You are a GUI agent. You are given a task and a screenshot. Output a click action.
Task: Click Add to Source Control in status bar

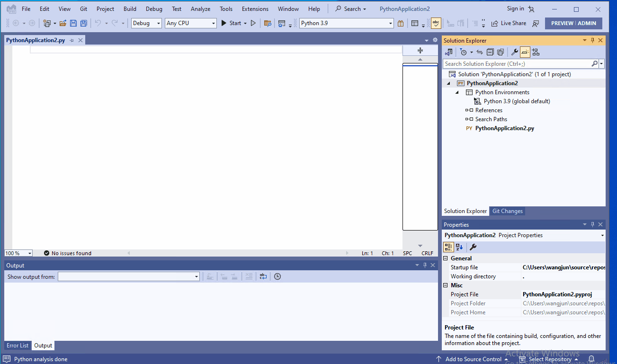[x=473, y=359]
